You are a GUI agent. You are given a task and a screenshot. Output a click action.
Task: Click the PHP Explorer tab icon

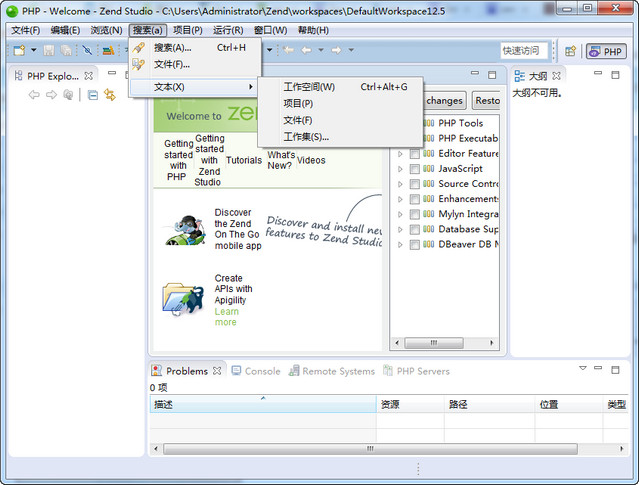(x=18, y=76)
